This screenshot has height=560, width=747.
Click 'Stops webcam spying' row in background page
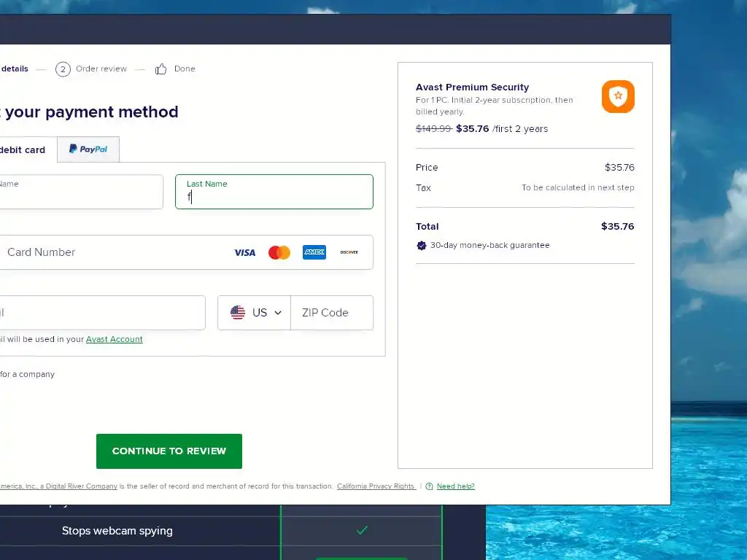point(117,531)
